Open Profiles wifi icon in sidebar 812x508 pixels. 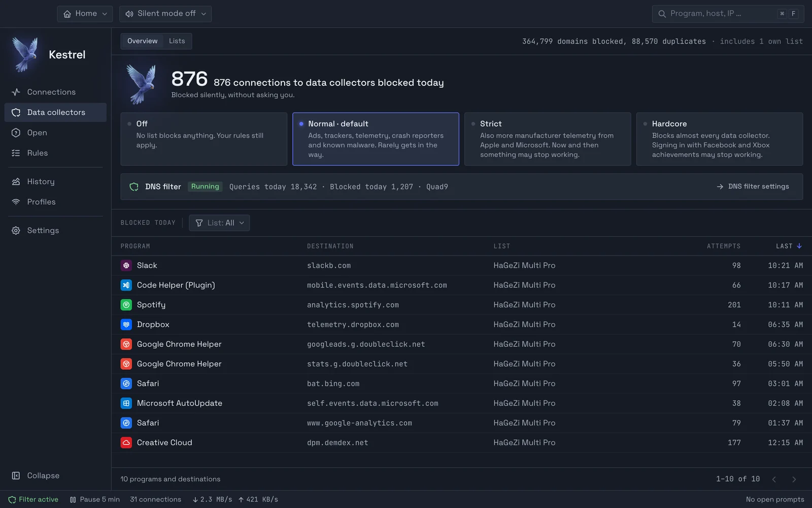(x=16, y=202)
